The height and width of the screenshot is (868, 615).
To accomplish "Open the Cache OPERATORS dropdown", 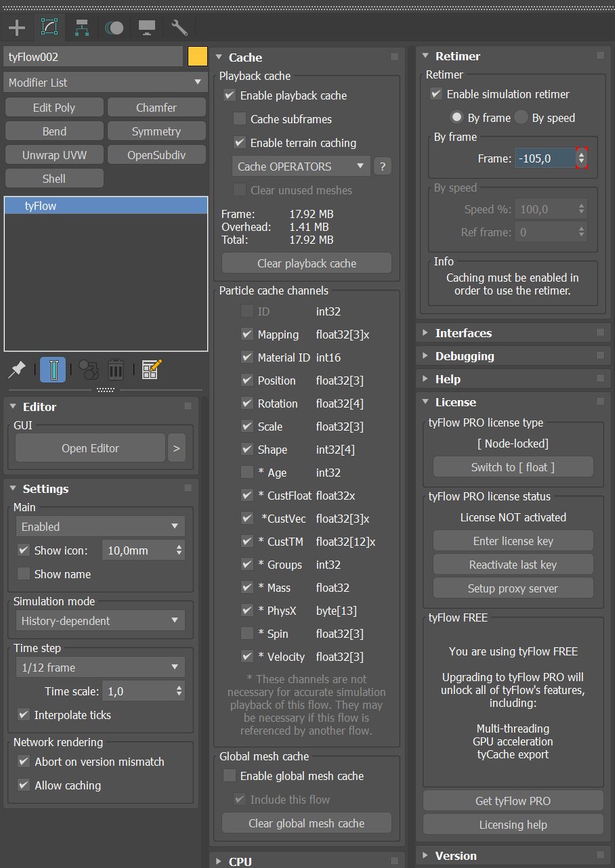I will pyautogui.click(x=301, y=167).
